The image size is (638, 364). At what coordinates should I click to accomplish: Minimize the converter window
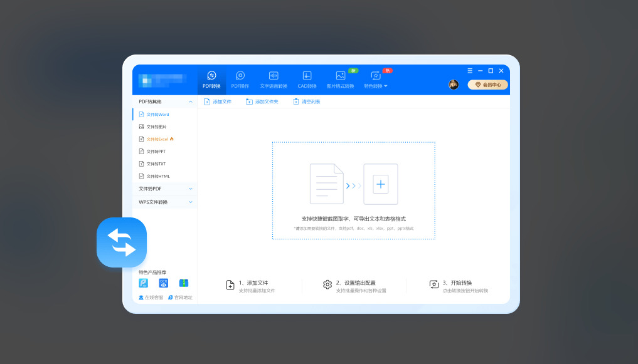tap(481, 71)
